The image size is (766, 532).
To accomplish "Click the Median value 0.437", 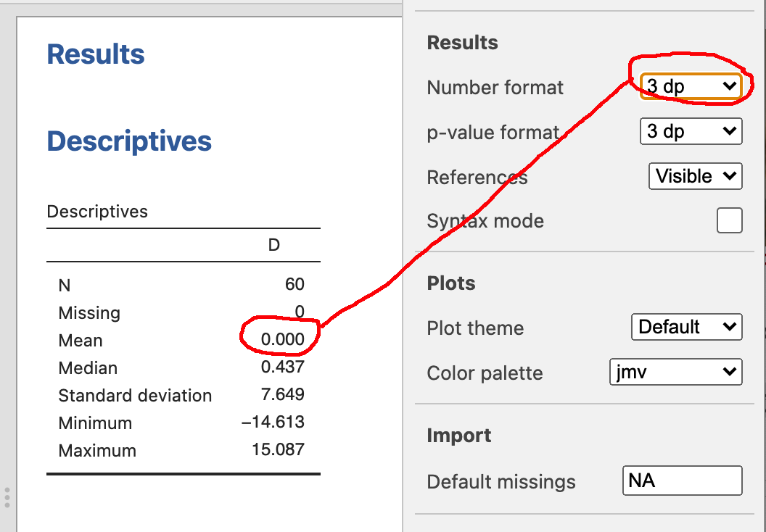I will click(282, 367).
